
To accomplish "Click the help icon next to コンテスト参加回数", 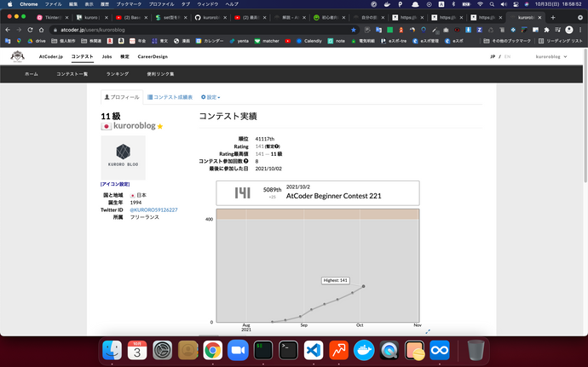I will [x=246, y=161].
